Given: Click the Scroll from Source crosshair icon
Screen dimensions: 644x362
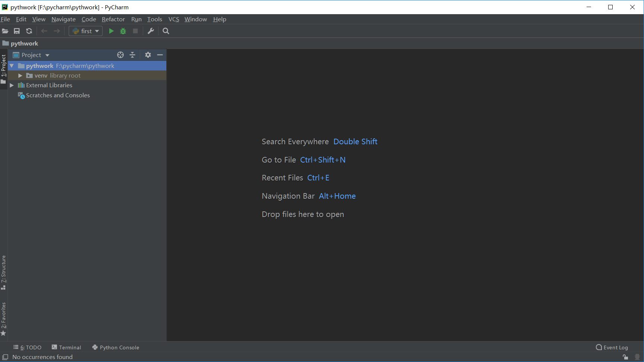Looking at the screenshot, I should 120,55.
